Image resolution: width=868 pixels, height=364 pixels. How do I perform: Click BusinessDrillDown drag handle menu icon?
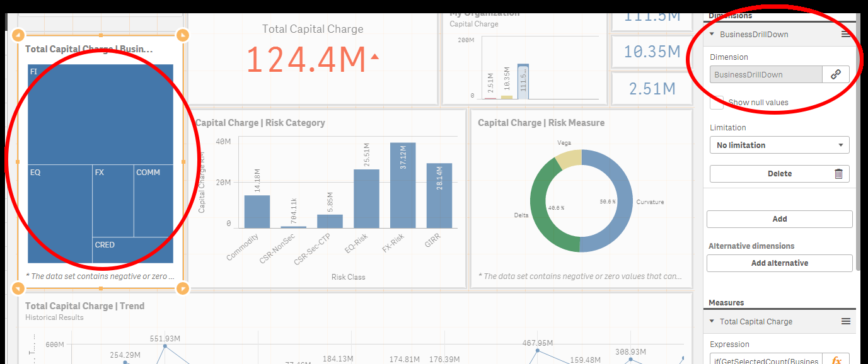[846, 35]
